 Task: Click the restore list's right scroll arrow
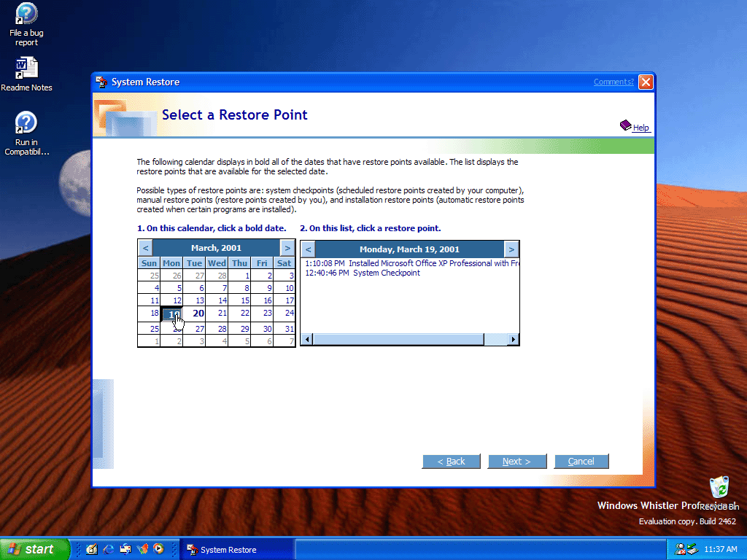click(x=513, y=340)
